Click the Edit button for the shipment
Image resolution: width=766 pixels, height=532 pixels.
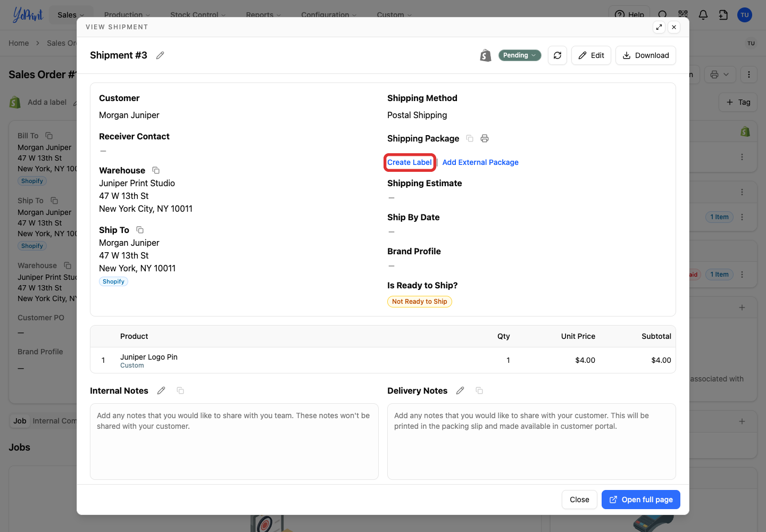(x=591, y=55)
